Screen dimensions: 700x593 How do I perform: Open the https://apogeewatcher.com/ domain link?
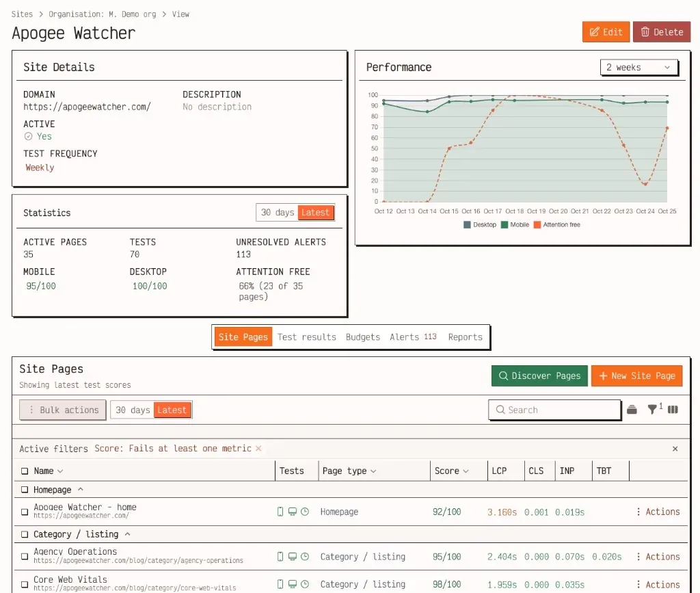click(87, 107)
